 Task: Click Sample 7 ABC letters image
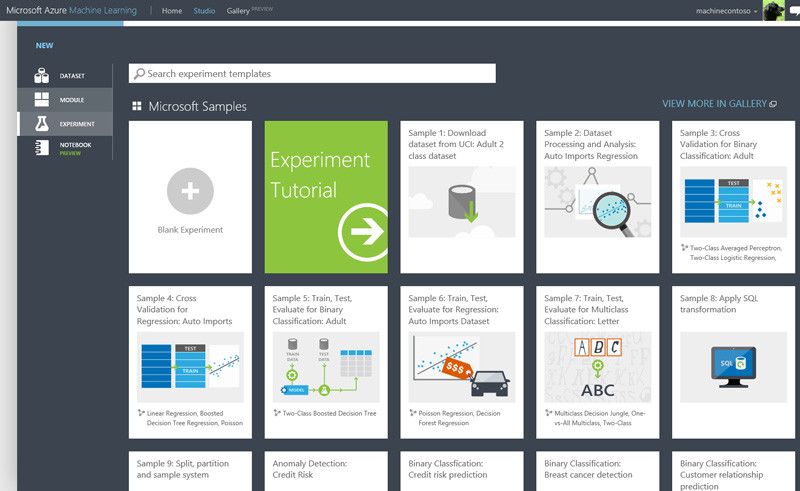click(597, 367)
